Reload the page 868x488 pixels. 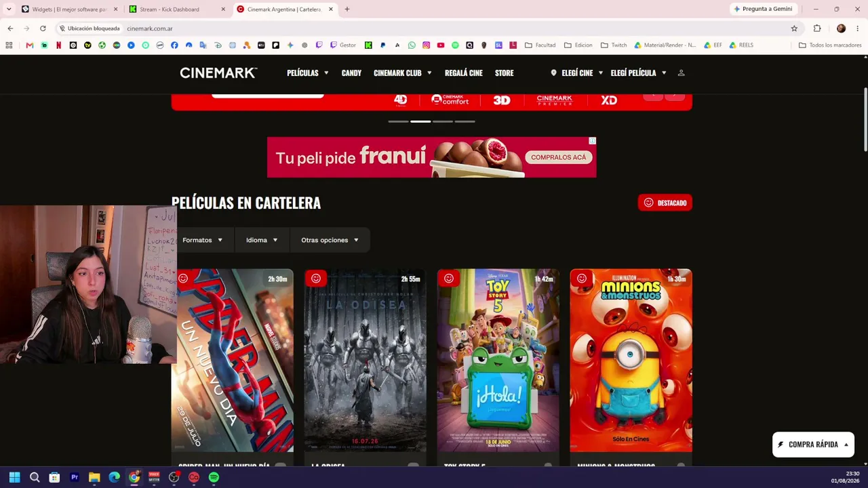point(43,28)
